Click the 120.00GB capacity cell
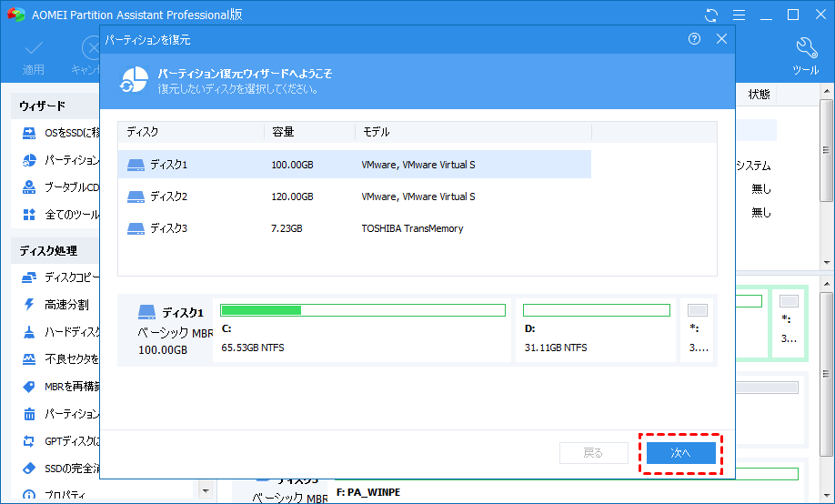The height and width of the screenshot is (504, 835). pos(292,197)
